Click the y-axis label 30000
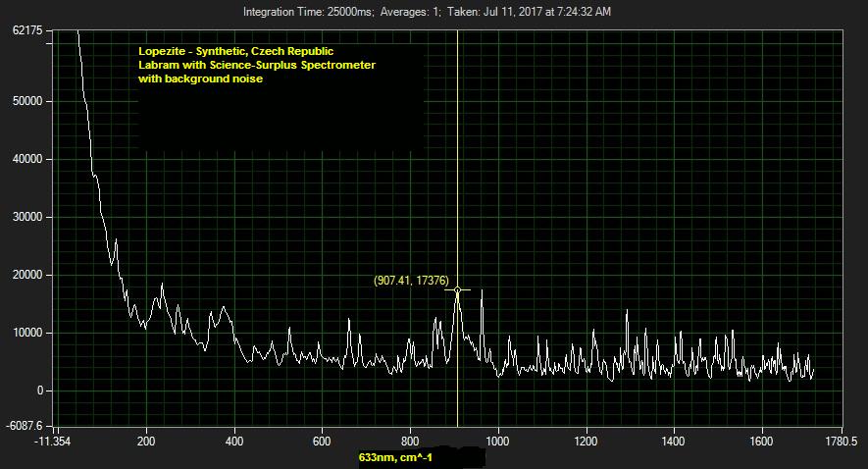The image size is (868, 469). tap(27, 217)
